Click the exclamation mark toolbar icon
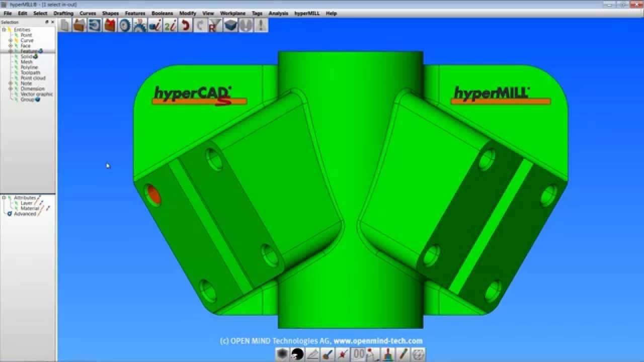644x362 pixels. [261, 25]
